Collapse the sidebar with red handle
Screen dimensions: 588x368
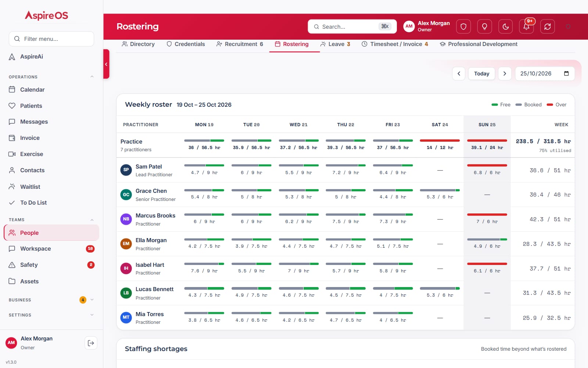(x=106, y=64)
